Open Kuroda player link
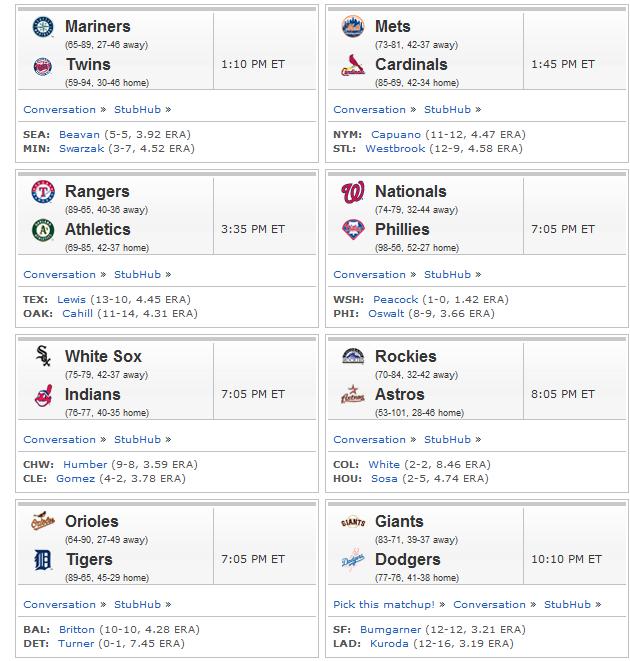 coord(389,643)
